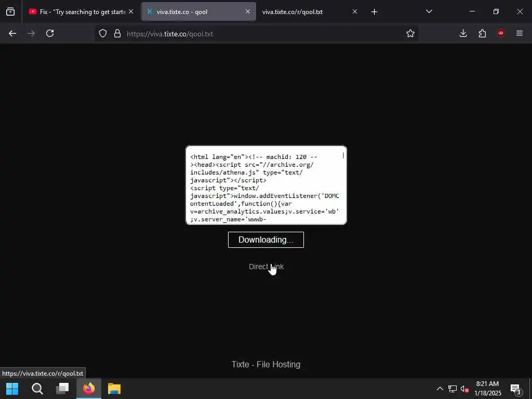This screenshot has height=399, width=532.
Task: Open the tracking protection shield icon
Action: pyautogui.click(x=103, y=33)
